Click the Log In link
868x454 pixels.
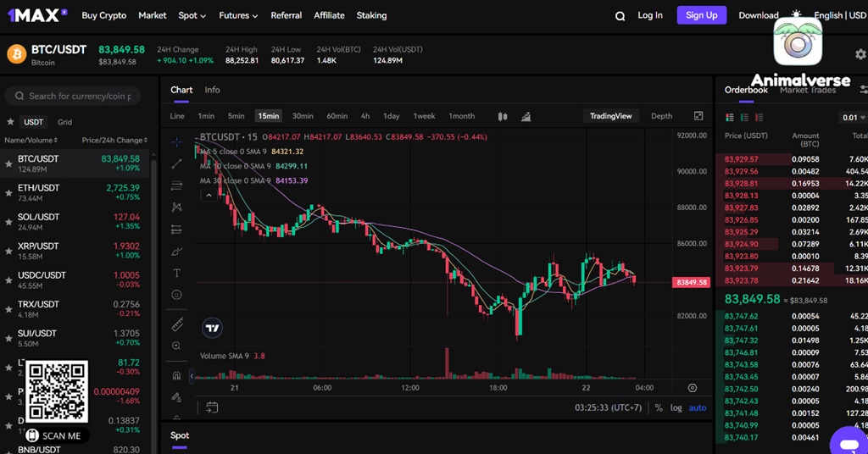[650, 15]
